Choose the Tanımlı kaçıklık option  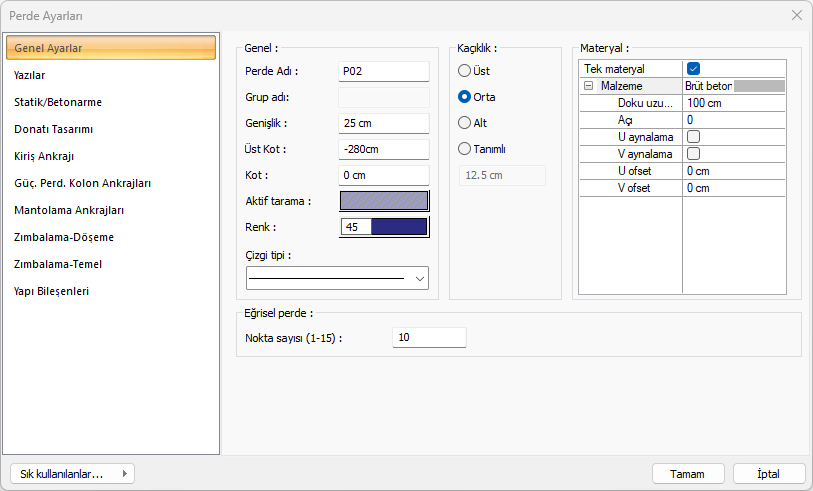[x=465, y=149]
